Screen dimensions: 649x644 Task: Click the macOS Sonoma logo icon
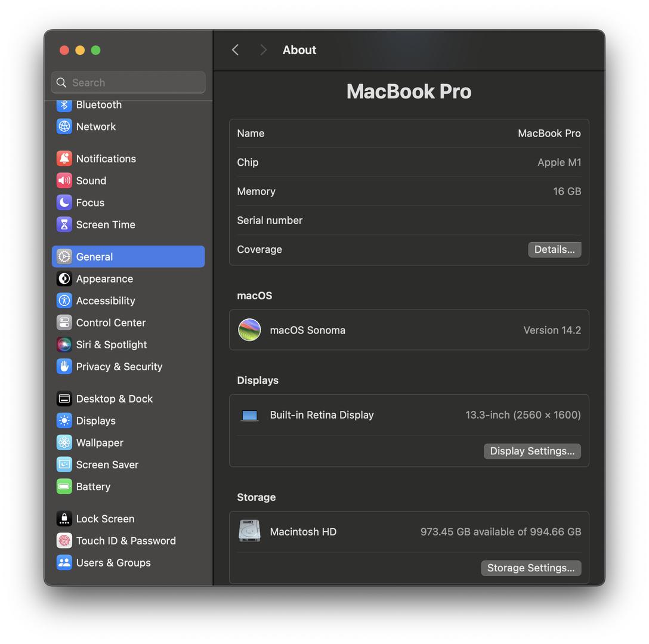tap(249, 330)
